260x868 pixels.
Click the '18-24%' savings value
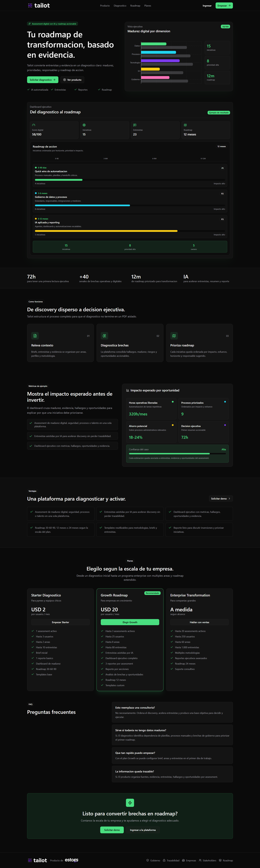tap(136, 437)
